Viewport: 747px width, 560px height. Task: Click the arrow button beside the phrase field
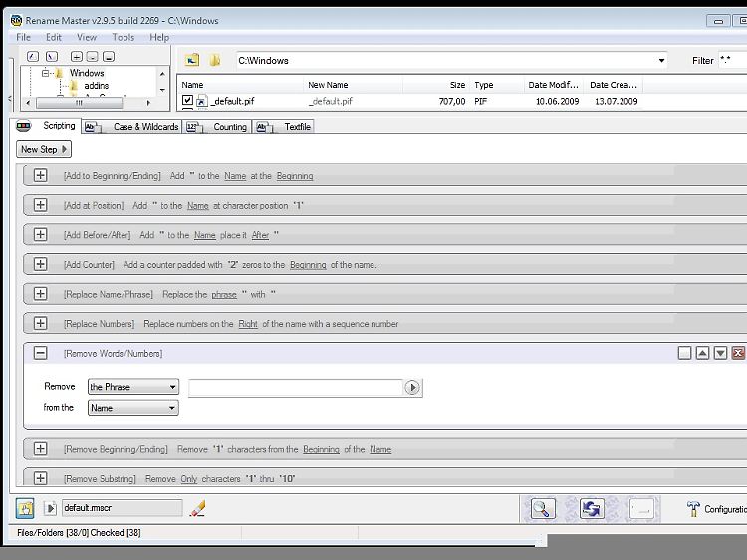click(412, 387)
